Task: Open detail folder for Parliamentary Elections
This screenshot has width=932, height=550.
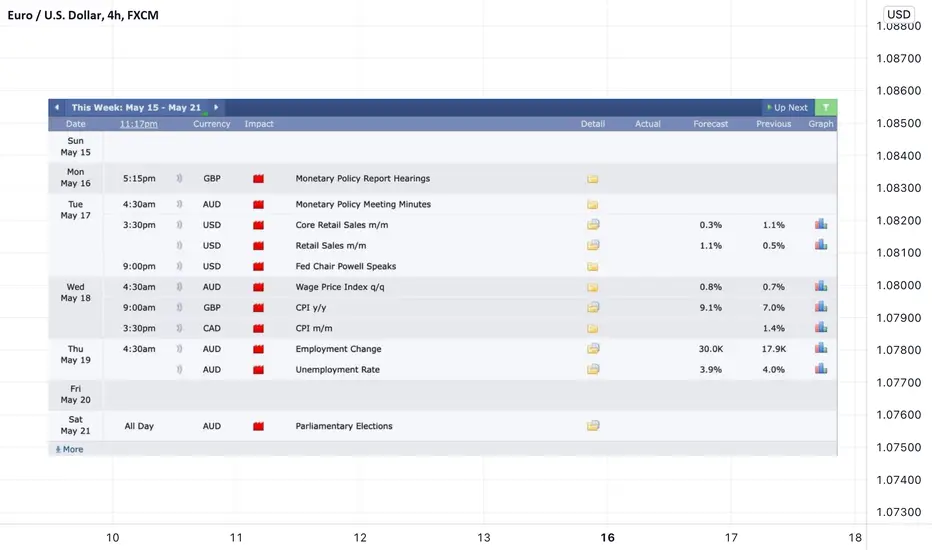Action: coord(593,426)
